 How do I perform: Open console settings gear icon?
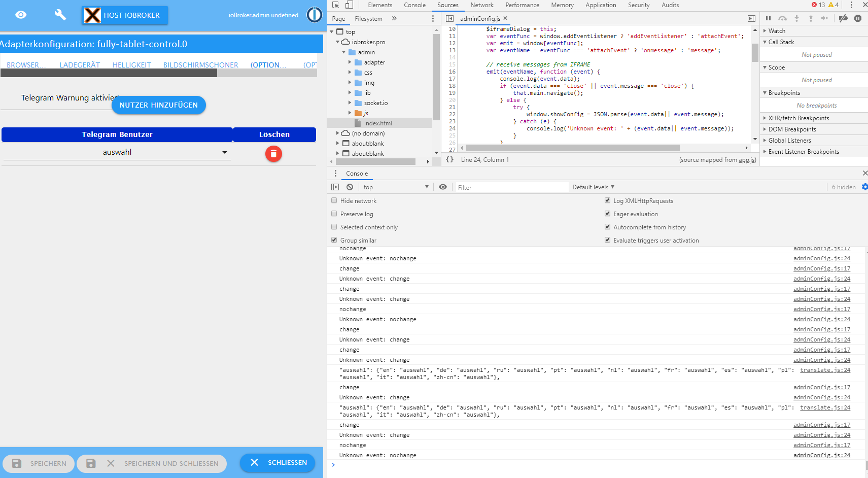(864, 187)
